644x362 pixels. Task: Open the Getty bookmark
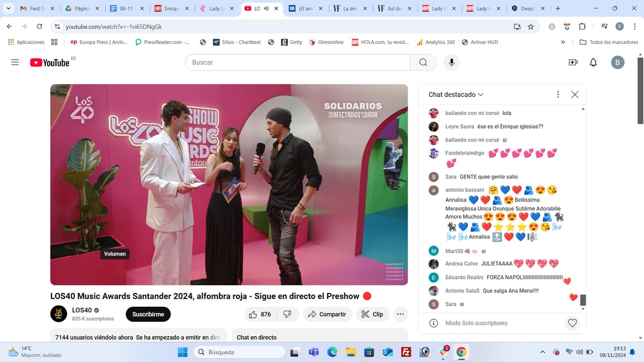point(292,42)
